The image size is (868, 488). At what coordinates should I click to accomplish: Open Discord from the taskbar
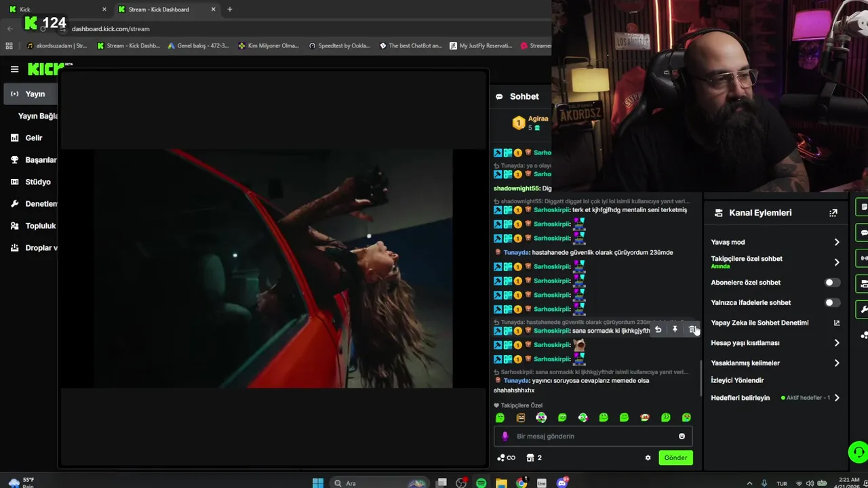(x=561, y=483)
